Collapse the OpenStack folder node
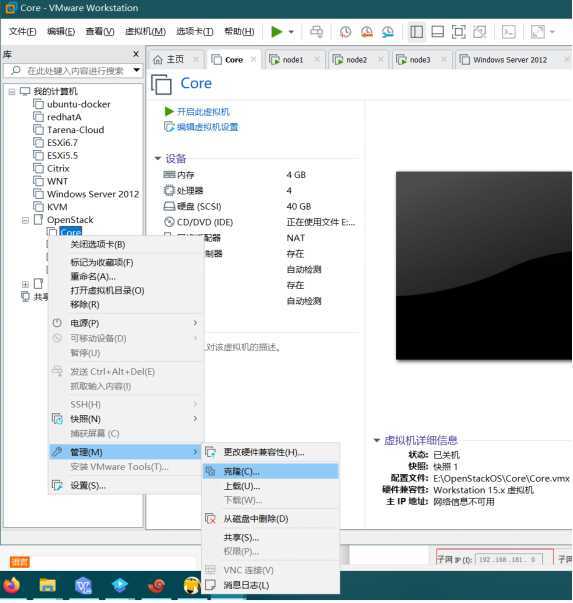573x603 pixels. pyautogui.click(x=25, y=220)
